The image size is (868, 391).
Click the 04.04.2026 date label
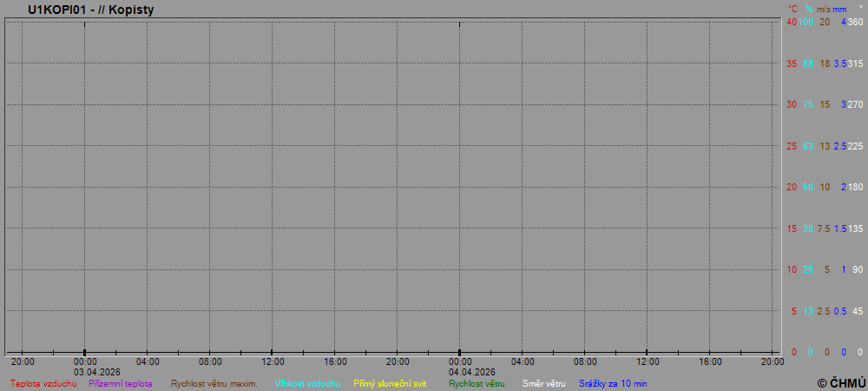point(472,372)
